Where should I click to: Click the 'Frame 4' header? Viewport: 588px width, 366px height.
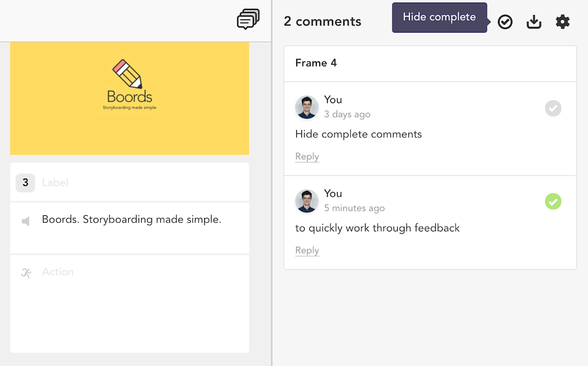316,63
